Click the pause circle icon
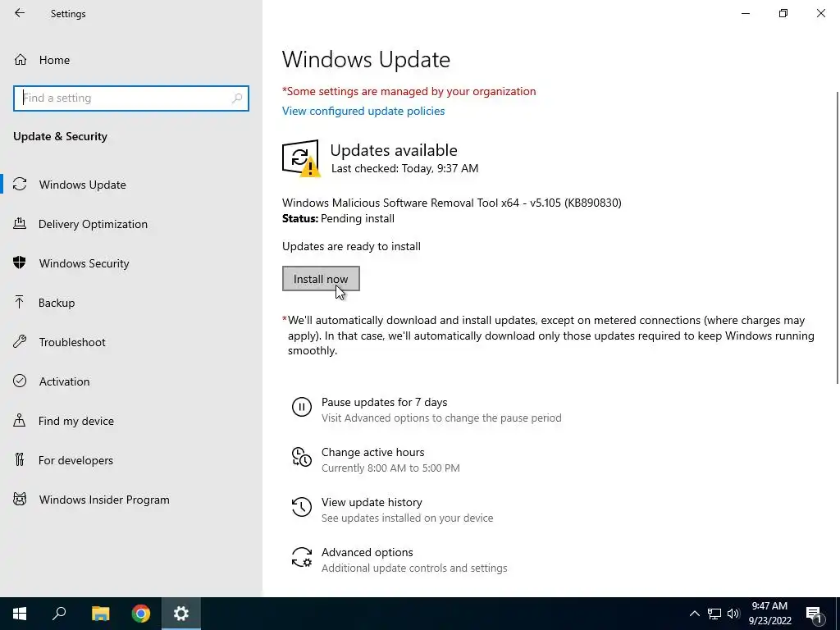Screen dimensions: 840x630 click(302, 407)
